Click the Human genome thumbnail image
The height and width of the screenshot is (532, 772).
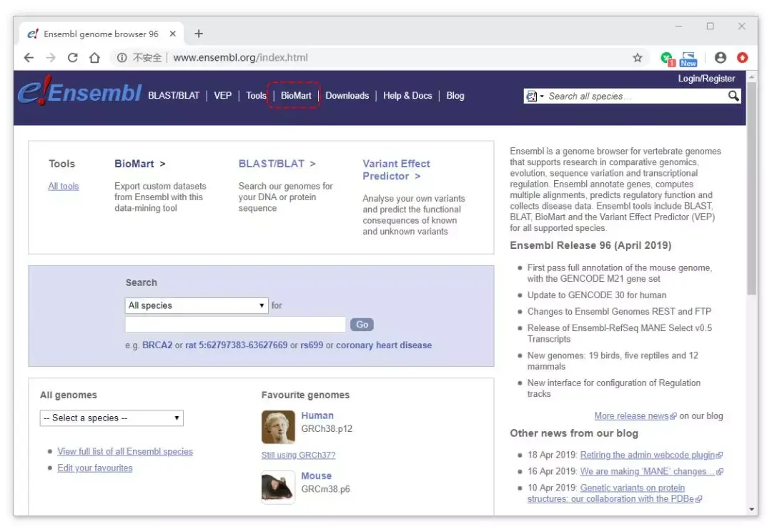click(278, 427)
